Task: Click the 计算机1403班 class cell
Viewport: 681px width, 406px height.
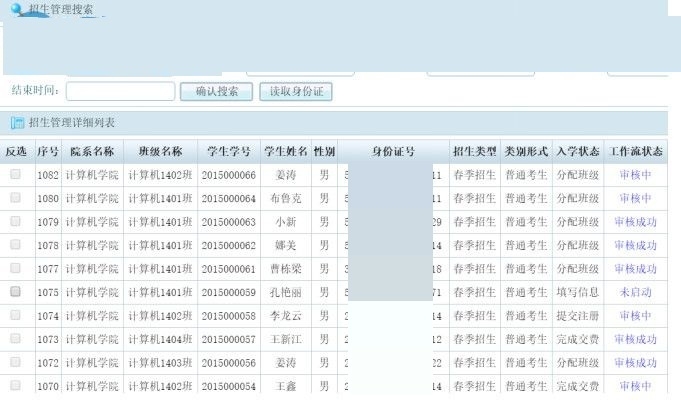Action: pos(160,363)
